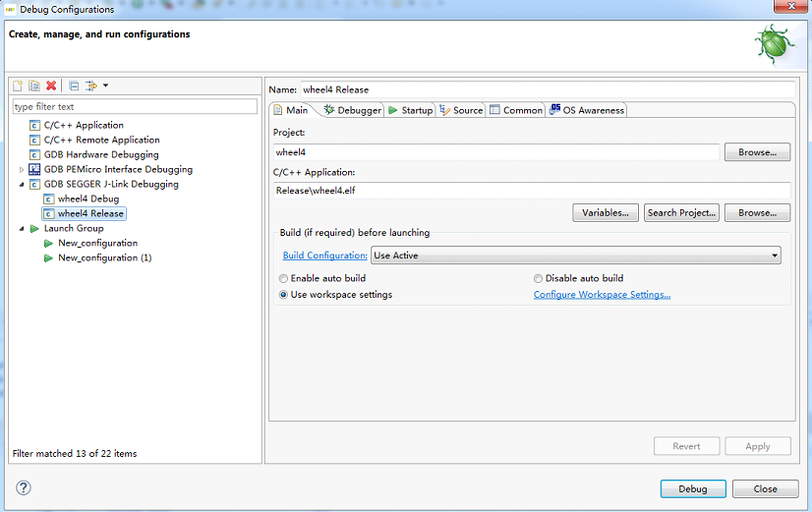Screen dimensions: 812x512
Task: Select Use workspace settings option
Action: coord(284,295)
